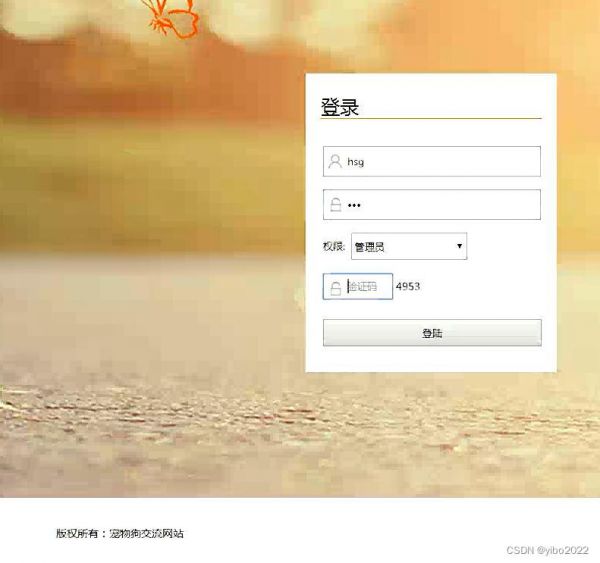Click into the 验证码 verification code box

358,286
